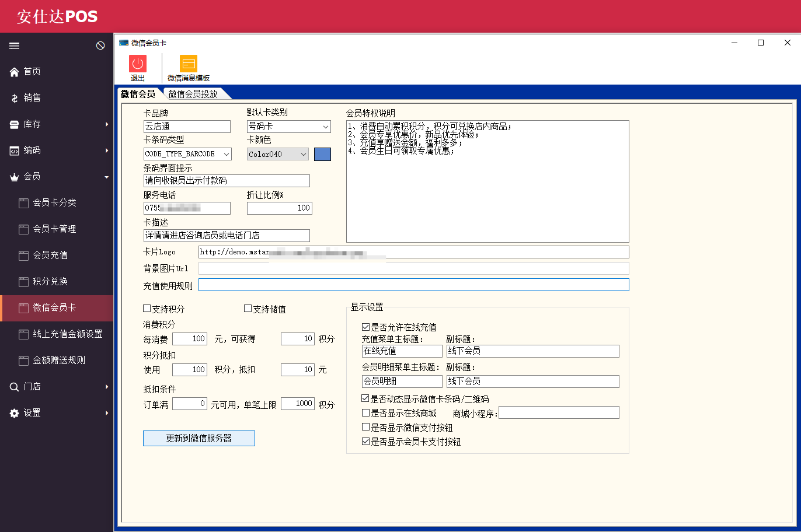The height and width of the screenshot is (532, 801).
Task: Enable the 支持积分 checkbox
Action: point(147,309)
